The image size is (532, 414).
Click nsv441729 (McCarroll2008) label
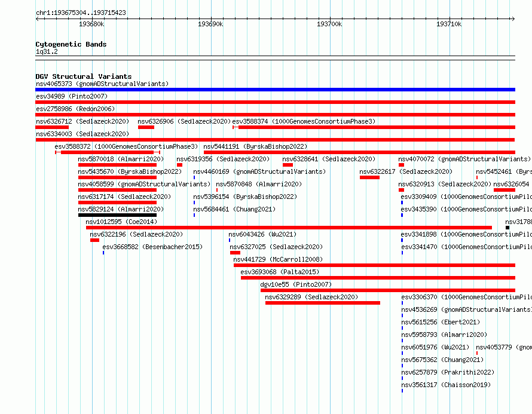[x=278, y=259]
